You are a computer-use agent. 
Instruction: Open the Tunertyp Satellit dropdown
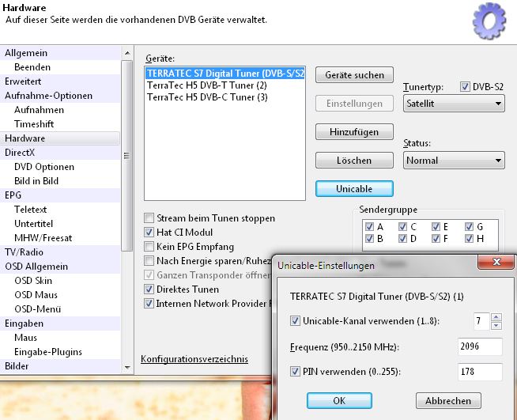453,104
